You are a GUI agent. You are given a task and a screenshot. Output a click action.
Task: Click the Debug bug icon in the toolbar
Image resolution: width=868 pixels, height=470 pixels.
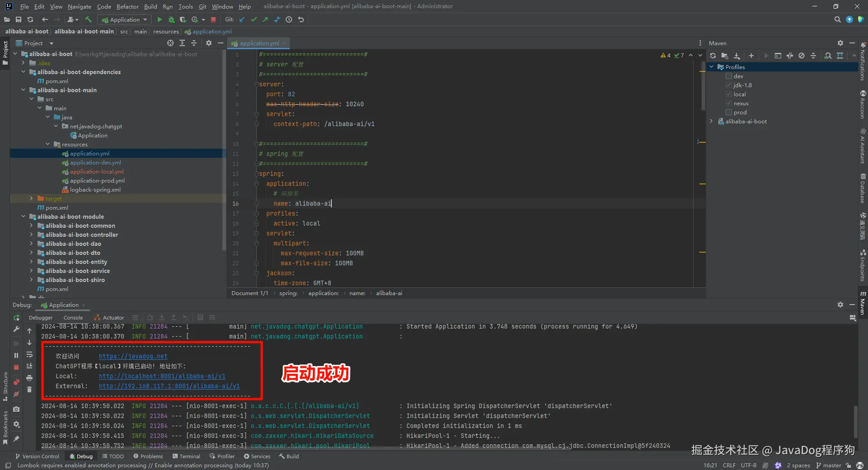pyautogui.click(x=171, y=19)
